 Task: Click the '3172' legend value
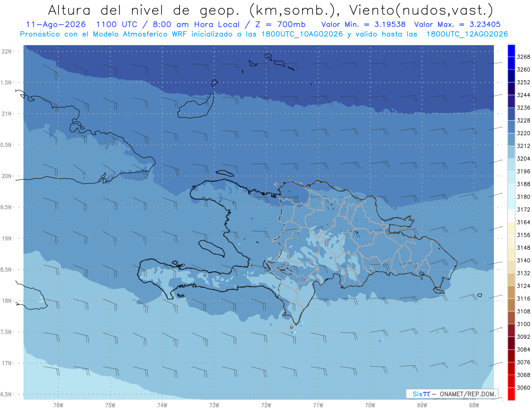tap(524, 209)
